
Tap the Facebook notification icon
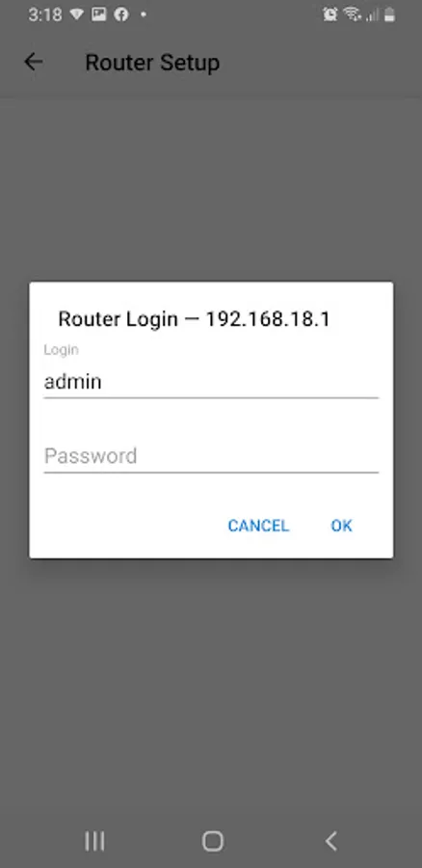coord(121,14)
